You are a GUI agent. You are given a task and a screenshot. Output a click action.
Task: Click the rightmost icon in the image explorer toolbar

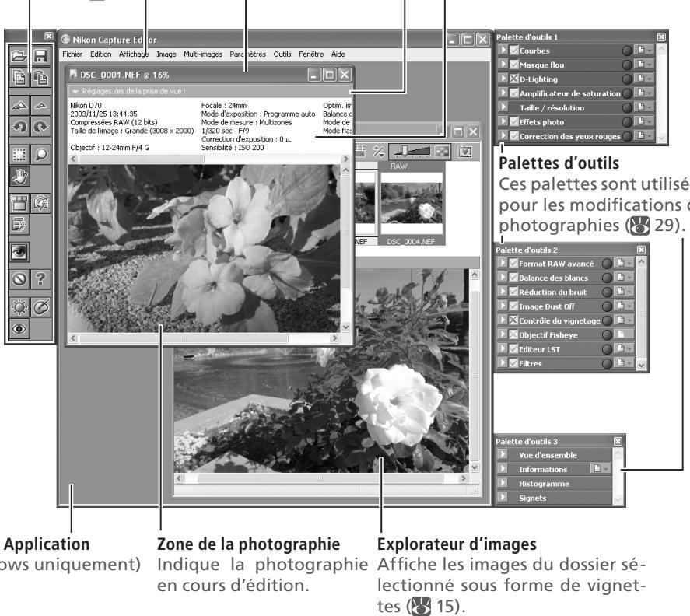(x=464, y=152)
